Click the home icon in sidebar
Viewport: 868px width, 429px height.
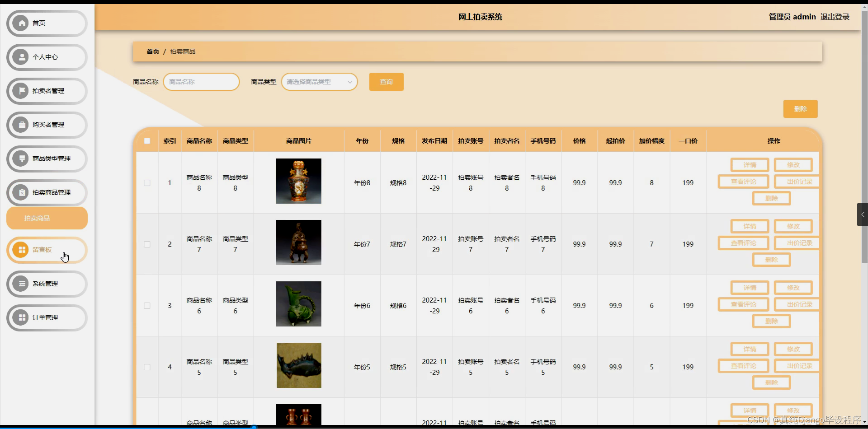coord(21,23)
